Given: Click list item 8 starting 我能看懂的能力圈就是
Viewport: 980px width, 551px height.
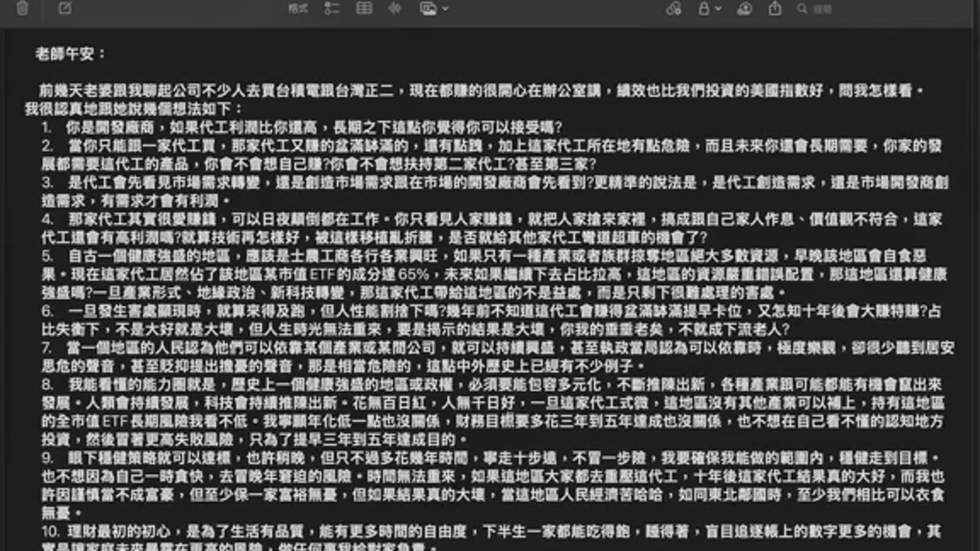Looking at the screenshot, I should pos(494,412).
